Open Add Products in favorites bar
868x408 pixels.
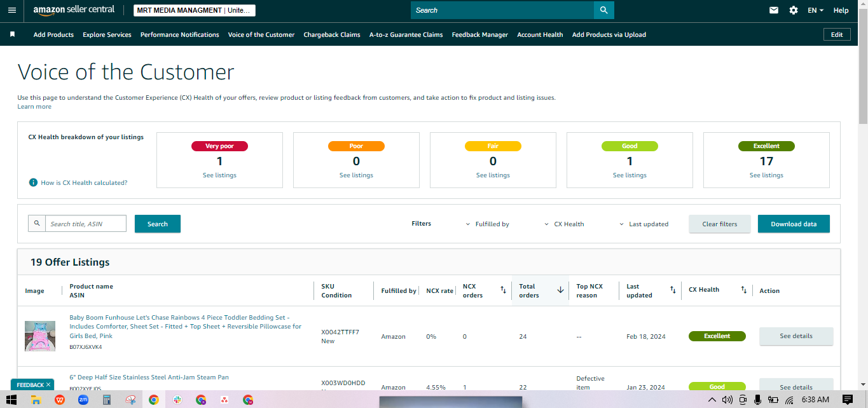coord(53,34)
